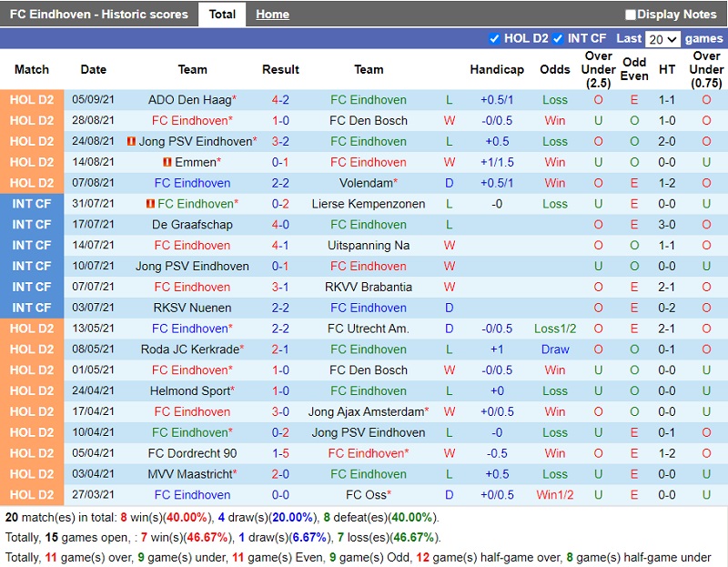728x567 pixels.
Task: Click red card icon beside Jong PSV Eindhoven 24/08/21
Action: (131, 141)
